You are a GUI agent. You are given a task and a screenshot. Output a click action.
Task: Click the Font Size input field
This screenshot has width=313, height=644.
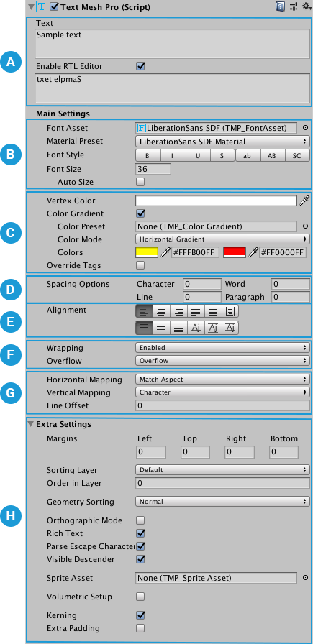click(153, 169)
